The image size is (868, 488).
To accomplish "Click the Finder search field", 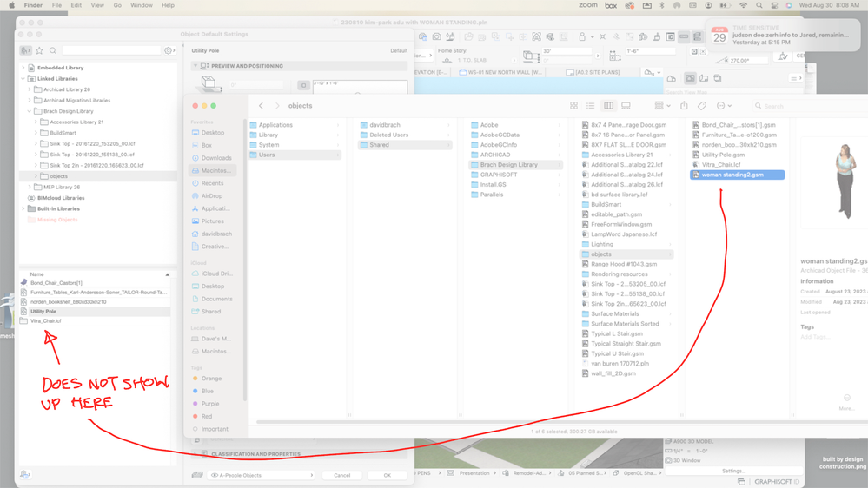I will [x=809, y=106].
